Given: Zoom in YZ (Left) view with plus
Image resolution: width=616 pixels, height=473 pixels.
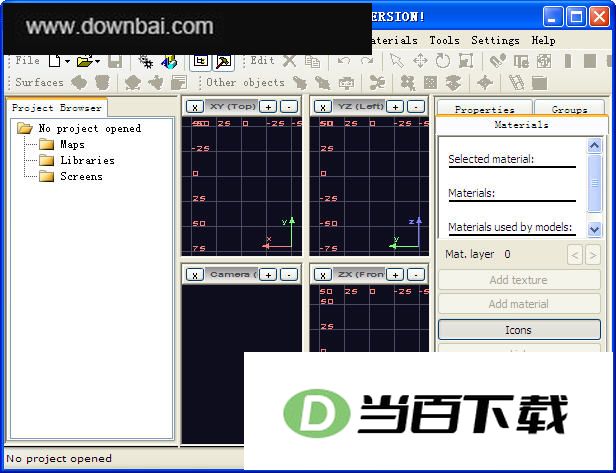Looking at the screenshot, I should coord(396,106).
